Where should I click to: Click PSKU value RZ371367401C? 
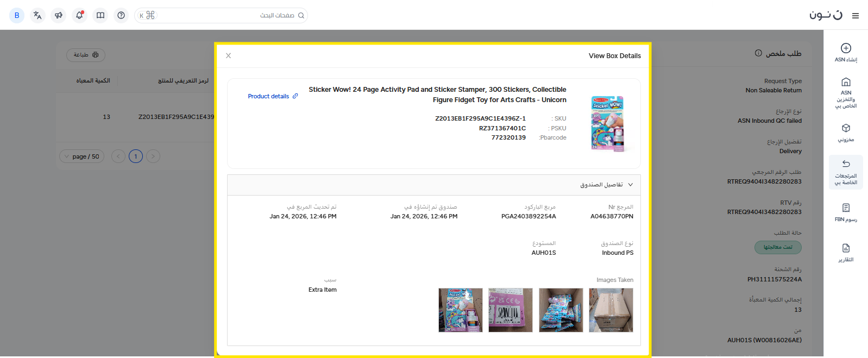tap(502, 129)
